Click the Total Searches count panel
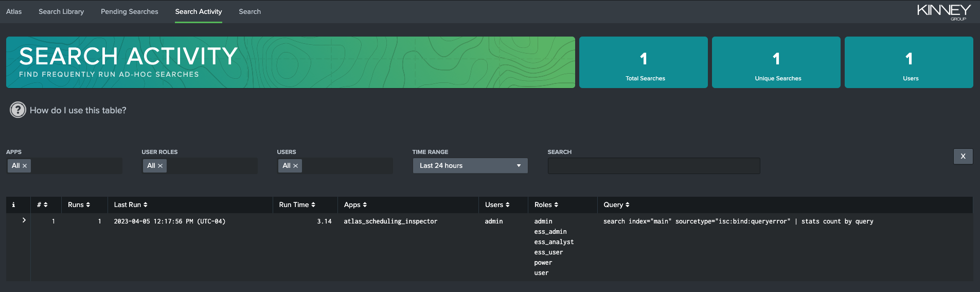980x292 pixels. pyautogui.click(x=644, y=62)
